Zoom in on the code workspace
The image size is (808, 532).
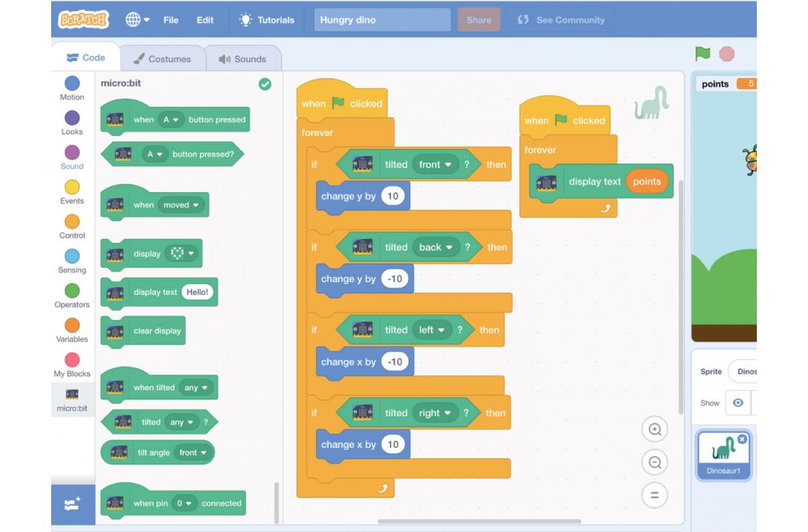click(x=654, y=430)
